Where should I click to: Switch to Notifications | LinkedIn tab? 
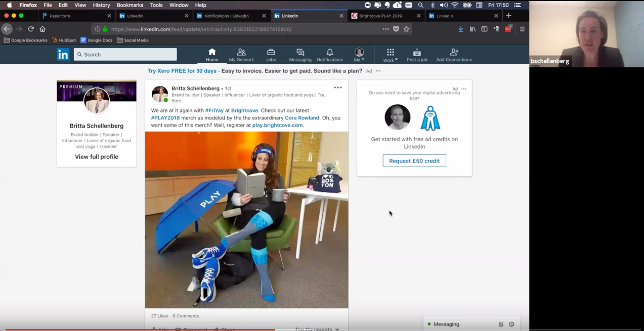coord(232,16)
